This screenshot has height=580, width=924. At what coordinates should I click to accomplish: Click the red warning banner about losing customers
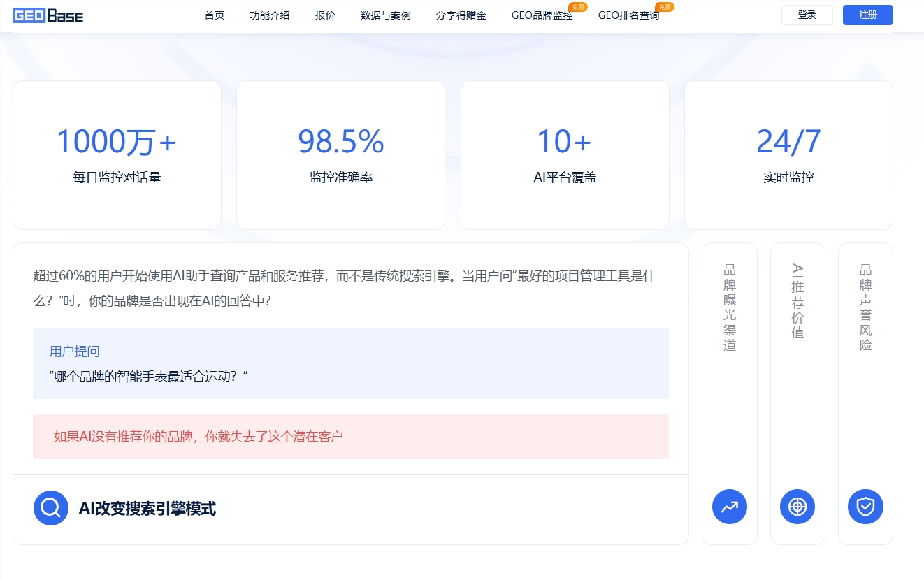(351, 436)
